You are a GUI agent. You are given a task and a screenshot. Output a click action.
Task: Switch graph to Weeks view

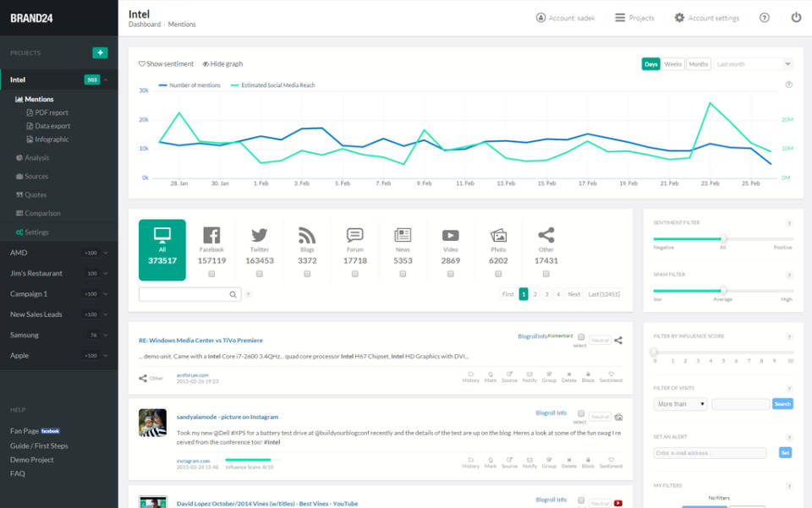tap(673, 64)
